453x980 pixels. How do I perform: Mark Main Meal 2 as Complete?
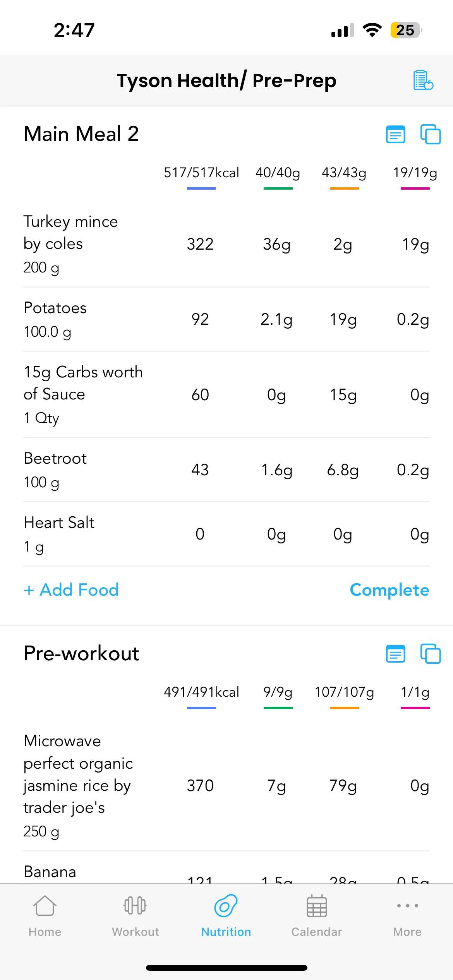point(389,590)
